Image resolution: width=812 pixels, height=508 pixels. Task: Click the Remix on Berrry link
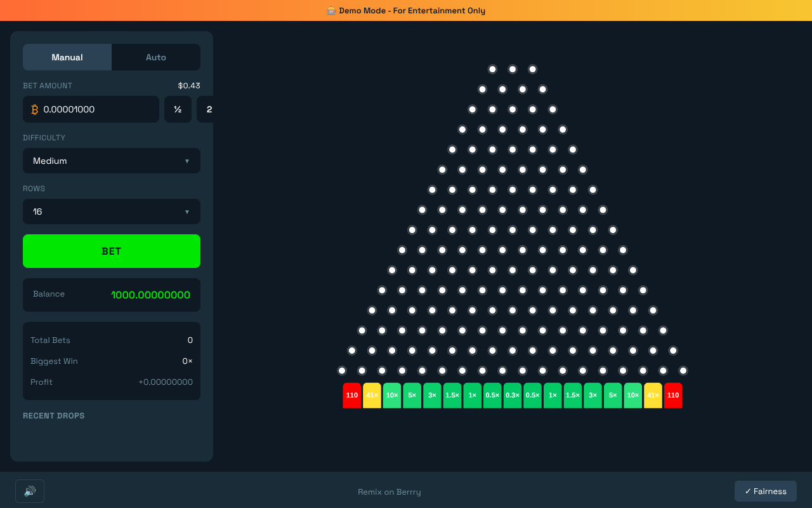click(x=389, y=491)
